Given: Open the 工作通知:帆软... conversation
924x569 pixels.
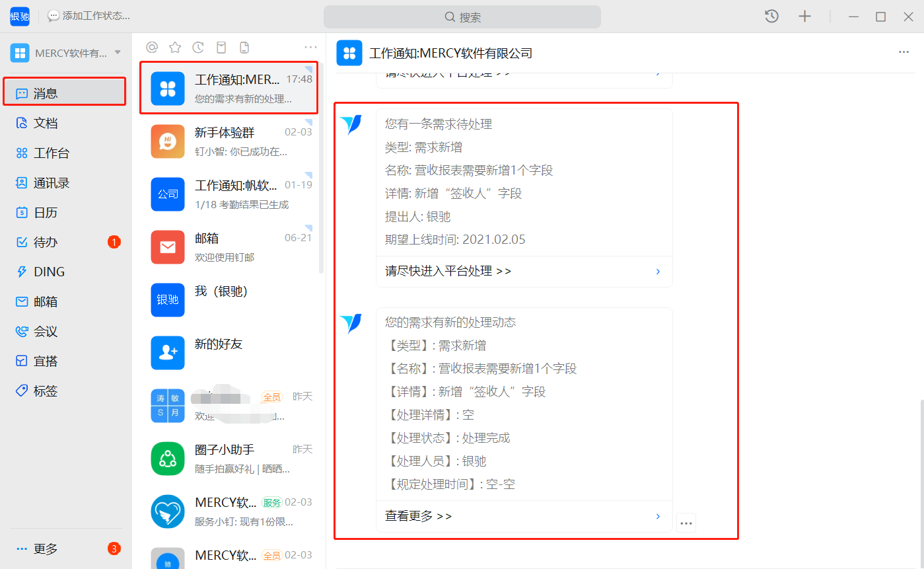Looking at the screenshot, I should coord(229,194).
